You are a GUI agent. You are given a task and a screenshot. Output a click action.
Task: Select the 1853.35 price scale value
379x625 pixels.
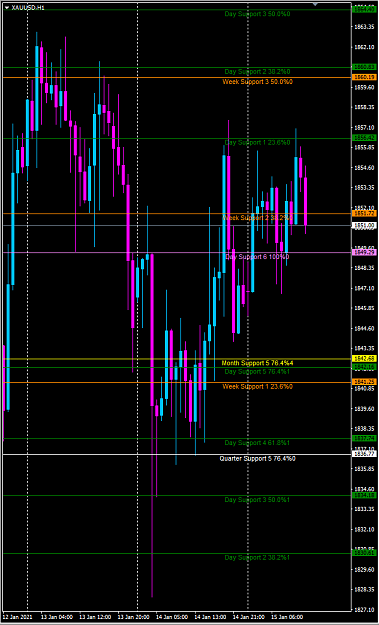[365, 188]
